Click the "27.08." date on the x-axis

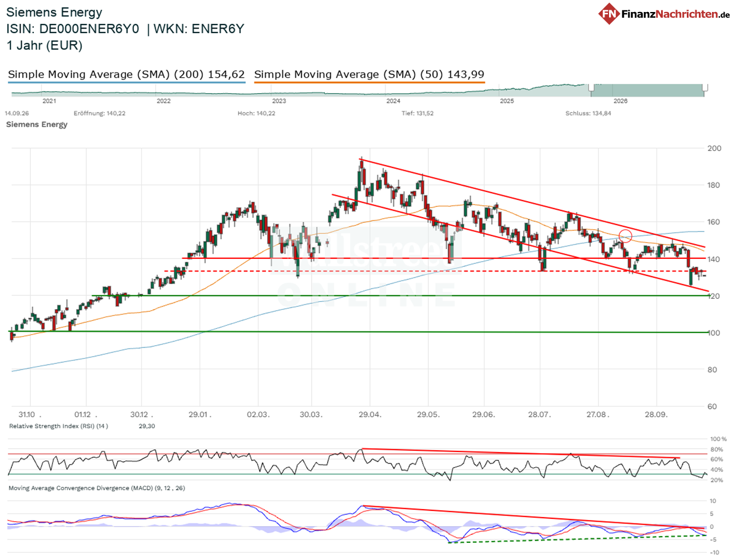tap(598, 414)
